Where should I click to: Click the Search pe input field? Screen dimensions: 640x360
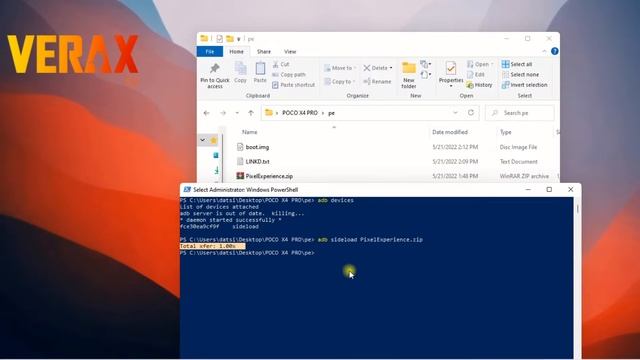520,113
